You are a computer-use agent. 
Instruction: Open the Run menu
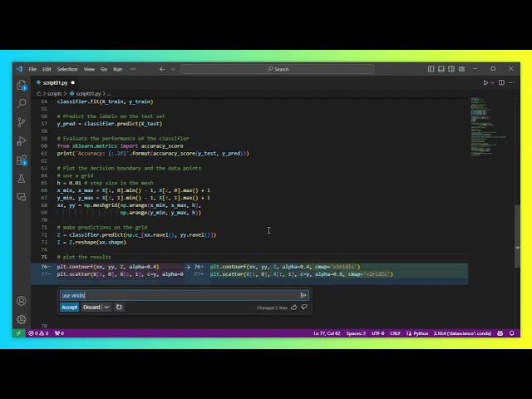tap(118, 69)
